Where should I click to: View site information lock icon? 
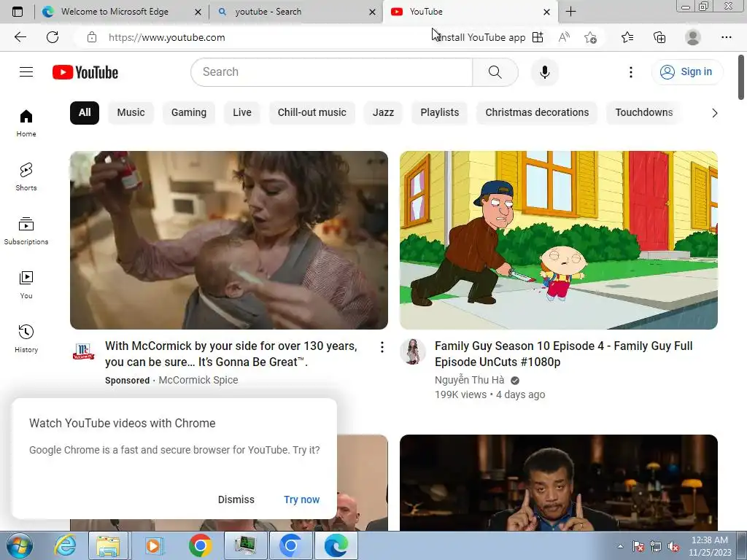(92, 37)
